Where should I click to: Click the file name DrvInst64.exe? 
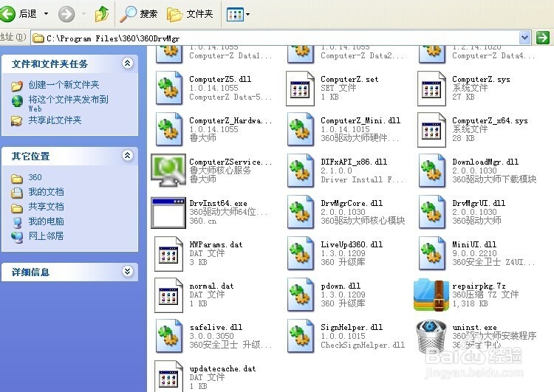(218, 203)
